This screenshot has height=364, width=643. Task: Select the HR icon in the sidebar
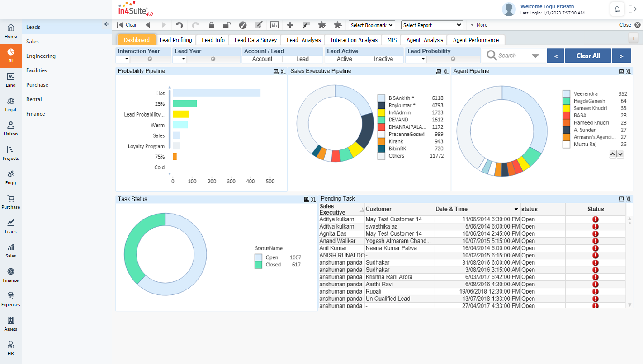coord(10,348)
